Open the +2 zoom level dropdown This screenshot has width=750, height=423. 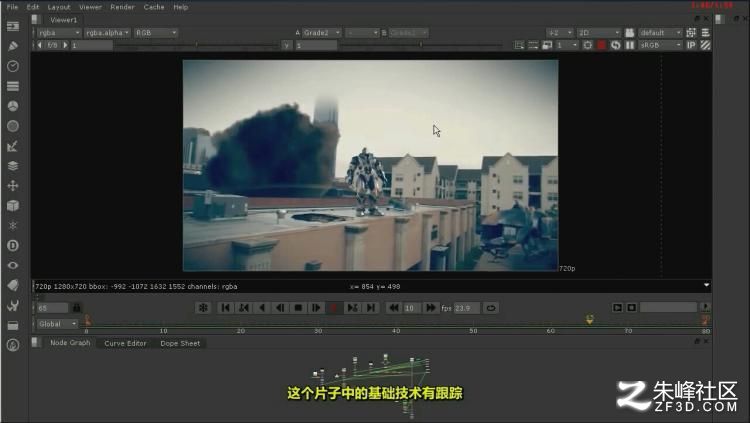560,33
